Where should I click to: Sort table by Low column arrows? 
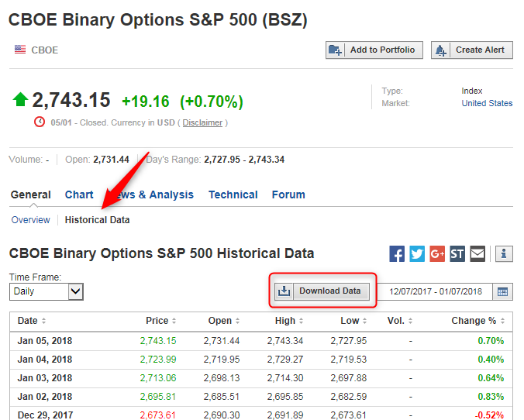(x=364, y=321)
